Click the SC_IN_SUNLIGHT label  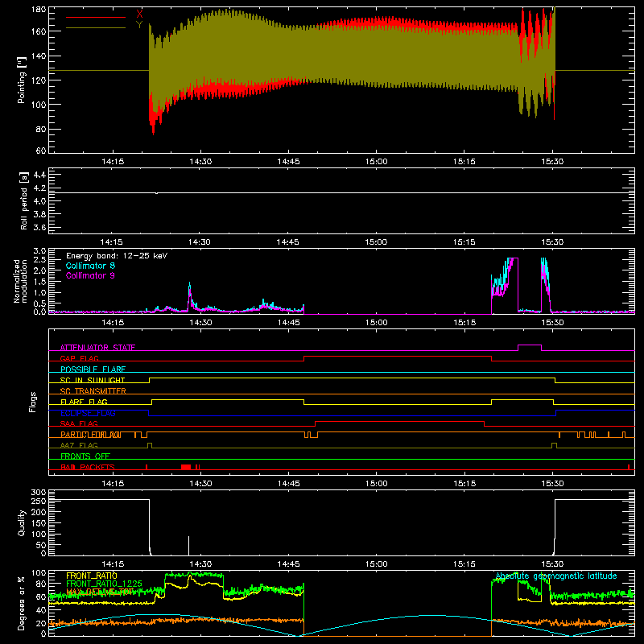tap(93, 380)
